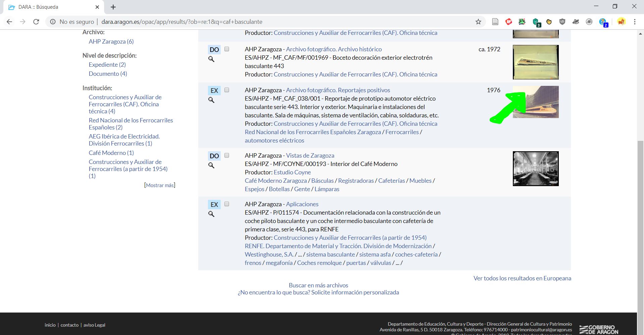Select checkbox for Reportaje de prototipo record
Screen dimensions: 644x335
click(x=227, y=90)
